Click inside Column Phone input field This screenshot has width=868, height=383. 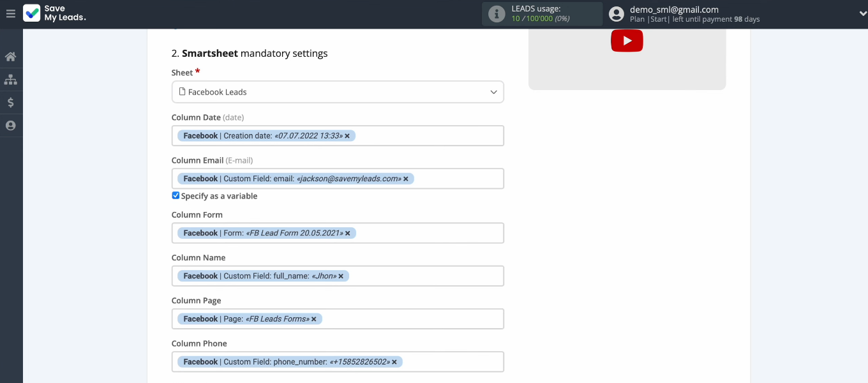338,362
